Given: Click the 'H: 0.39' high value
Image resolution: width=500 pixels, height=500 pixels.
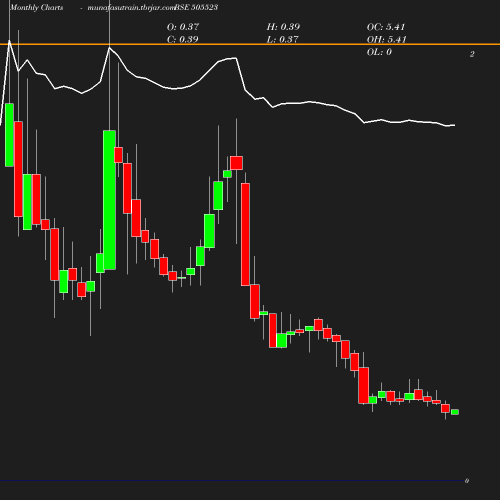Looking at the screenshot, I should (x=283, y=27).
